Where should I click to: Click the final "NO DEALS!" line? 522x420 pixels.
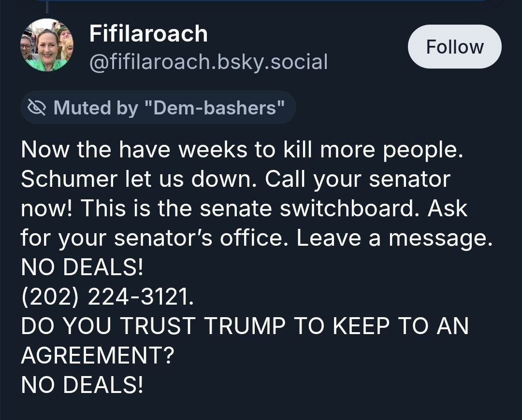(82, 385)
